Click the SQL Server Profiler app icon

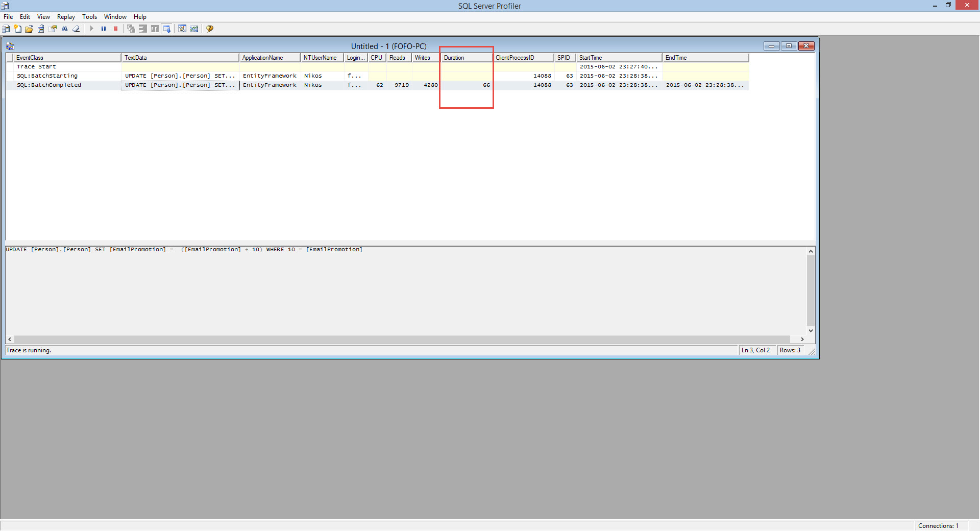pos(5,6)
